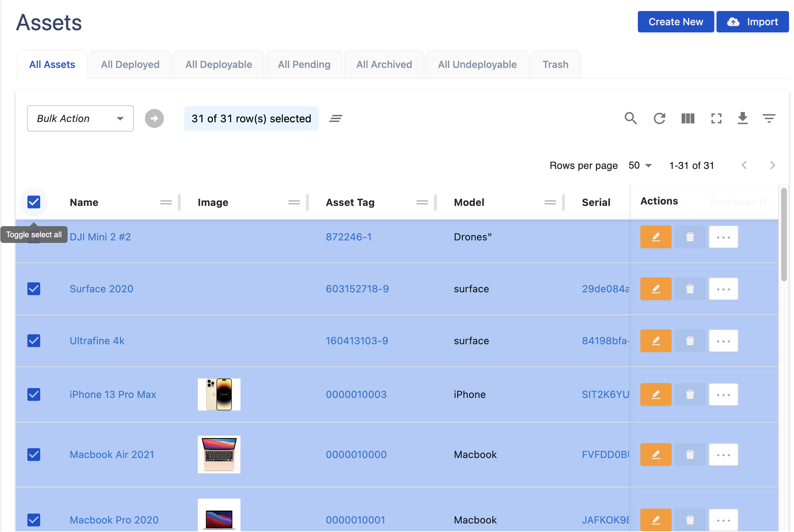794x532 pixels.
Task: Open the Trash tab
Action: pyautogui.click(x=555, y=64)
